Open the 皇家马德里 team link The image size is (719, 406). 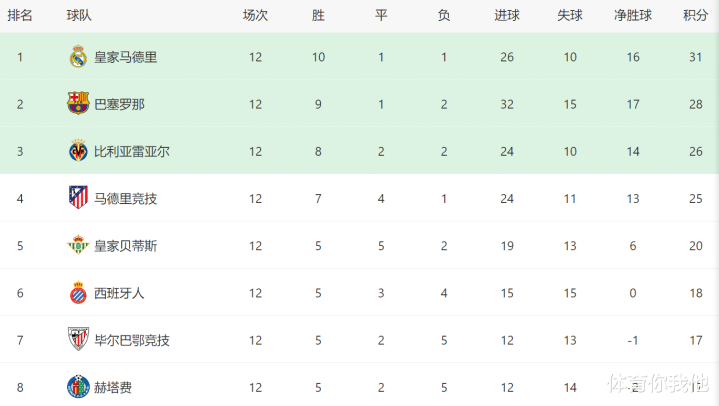125,57
